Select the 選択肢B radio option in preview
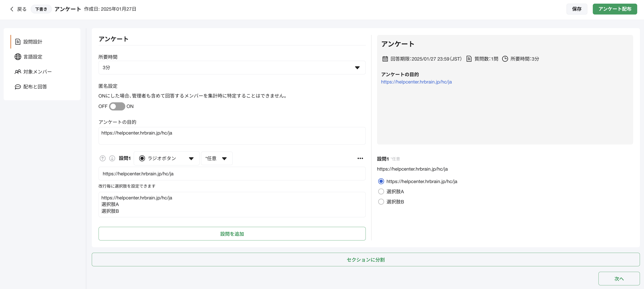Viewport: 644px width, 289px height. coord(381,202)
